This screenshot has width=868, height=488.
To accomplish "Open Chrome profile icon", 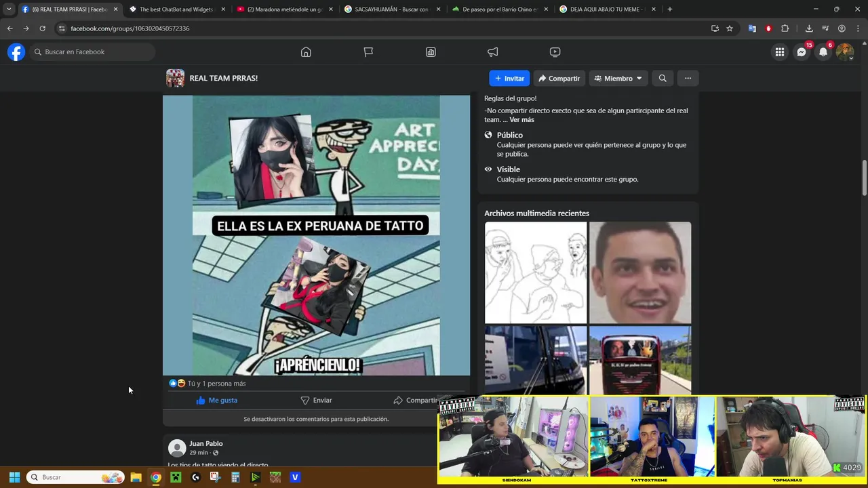I will 842,28.
